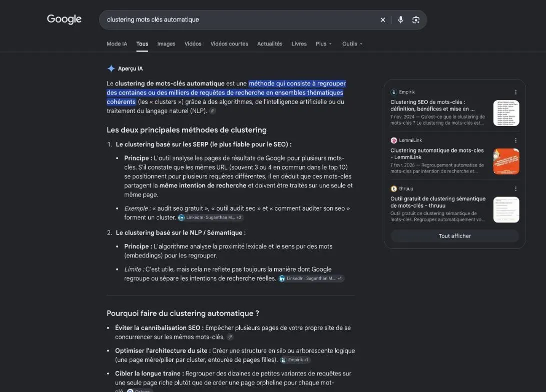Click the thruuu site favicon

click(x=394, y=189)
